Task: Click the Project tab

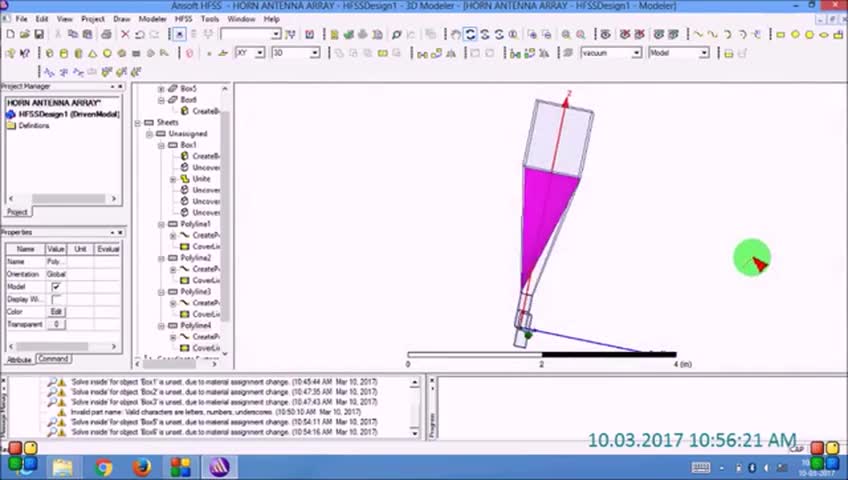Action: pyautogui.click(x=17, y=212)
